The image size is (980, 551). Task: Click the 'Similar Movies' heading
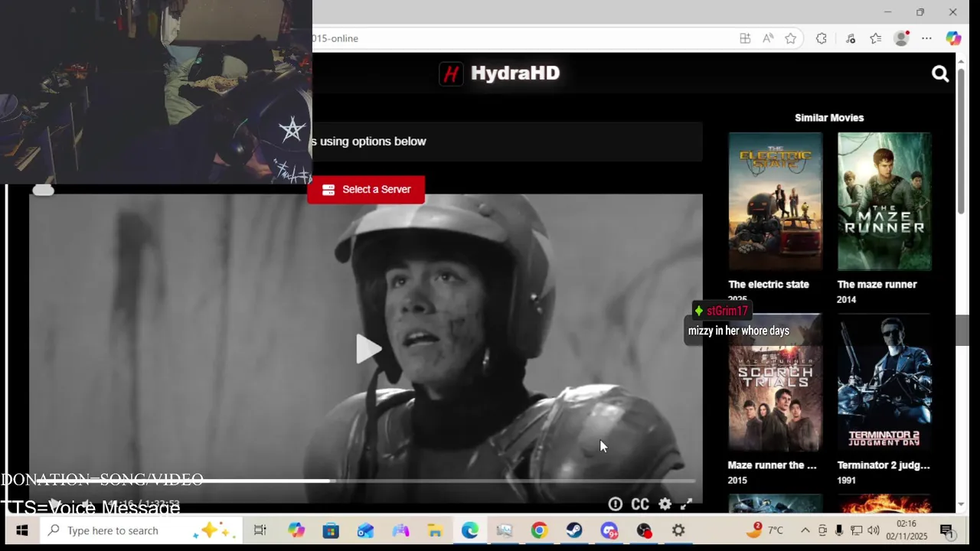click(829, 118)
